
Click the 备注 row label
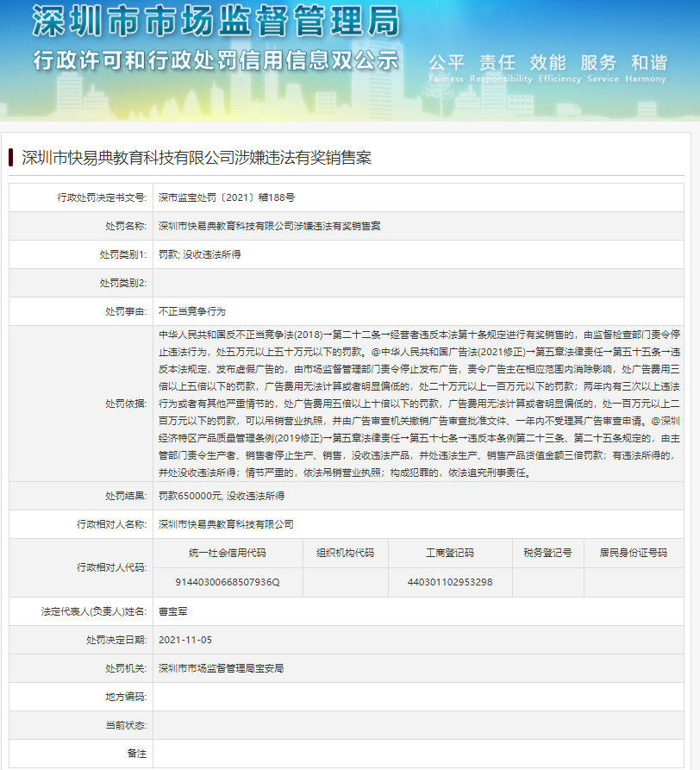(136, 754)
